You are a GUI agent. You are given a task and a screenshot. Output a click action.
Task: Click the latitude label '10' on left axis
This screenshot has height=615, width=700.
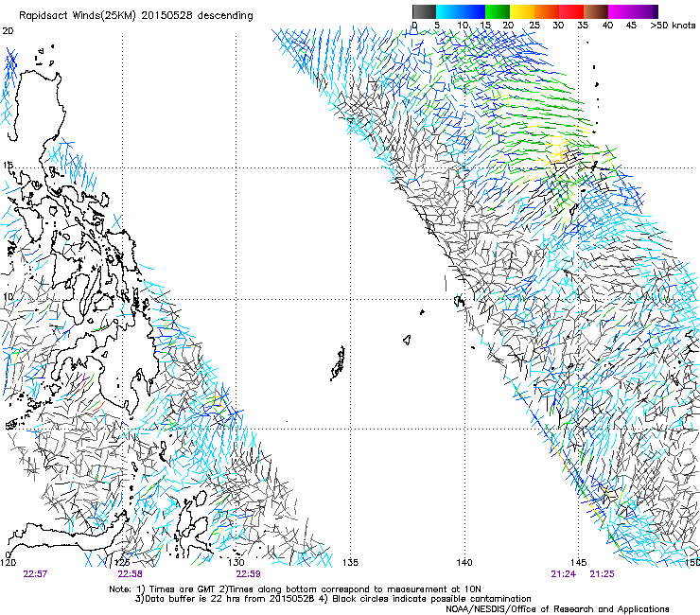click(x=8, y=297)
